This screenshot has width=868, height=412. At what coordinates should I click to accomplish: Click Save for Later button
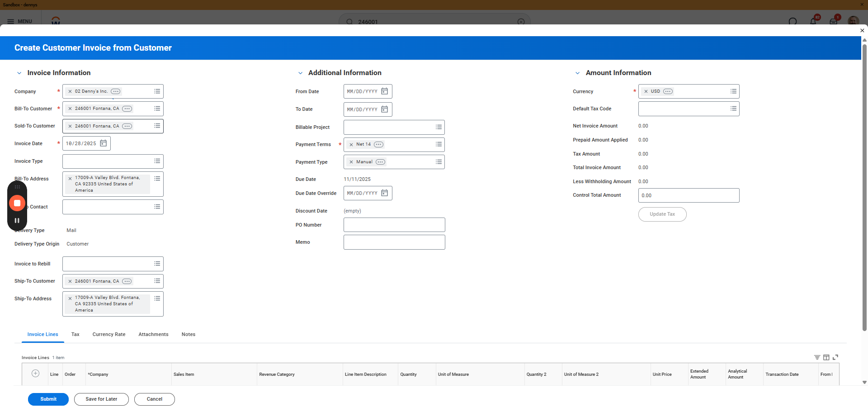[x=101, y=399]
